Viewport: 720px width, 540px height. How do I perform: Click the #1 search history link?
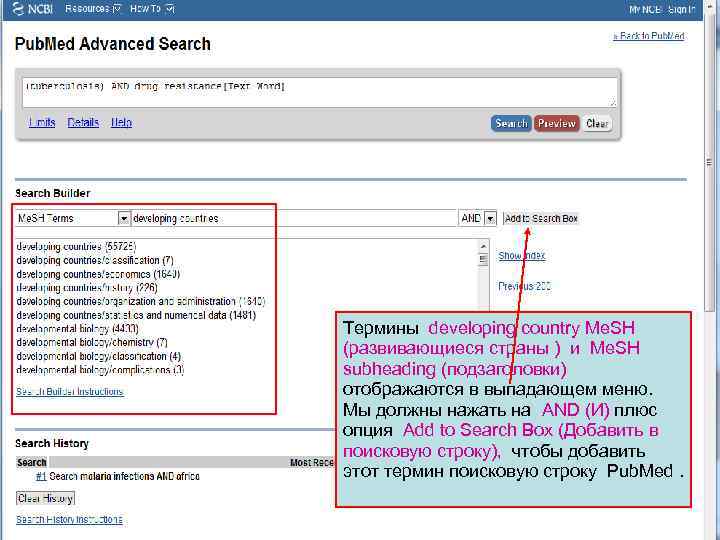coord(41,476)
